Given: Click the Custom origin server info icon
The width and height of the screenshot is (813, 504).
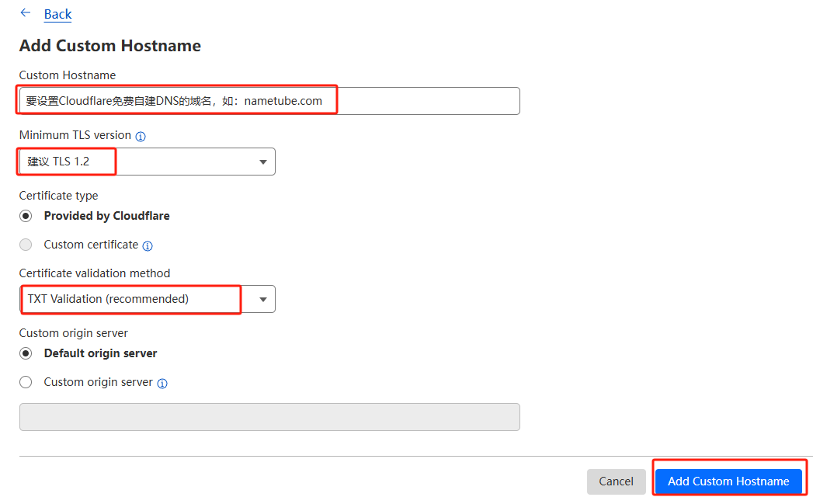Looking at the screenshot, I should [162, 384].
